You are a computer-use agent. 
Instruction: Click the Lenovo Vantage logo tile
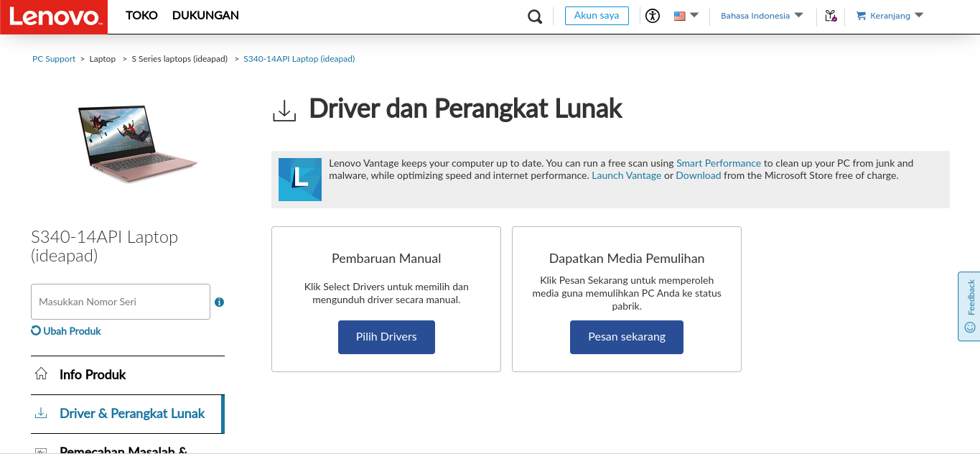coord(300,180)
